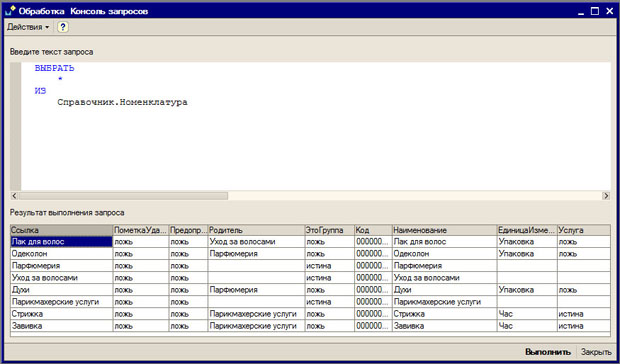Maximize the Консоль запросов window
620x364 pixels.
click(x=595, y=11)
